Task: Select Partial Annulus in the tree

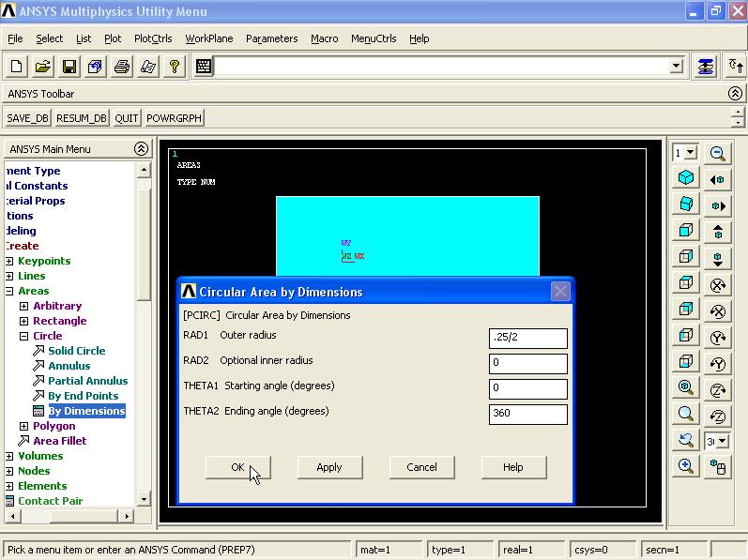Action: 88,381
